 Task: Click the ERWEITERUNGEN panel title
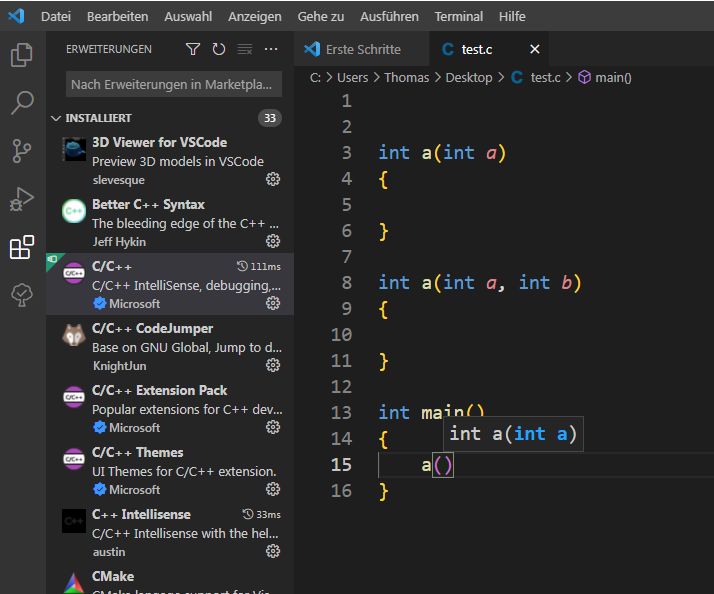109,49
